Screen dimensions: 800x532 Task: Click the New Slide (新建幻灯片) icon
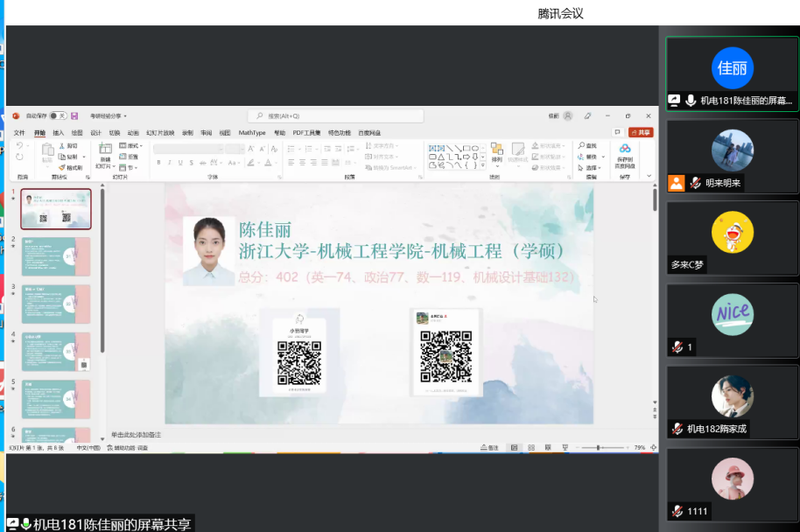click(104, 150)
